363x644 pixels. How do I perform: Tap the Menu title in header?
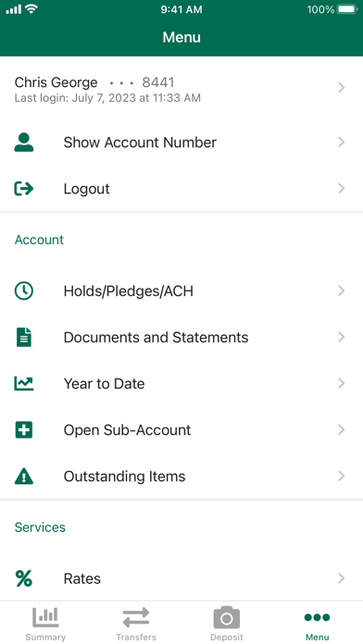pyautogui.click(x=181, y=37)
